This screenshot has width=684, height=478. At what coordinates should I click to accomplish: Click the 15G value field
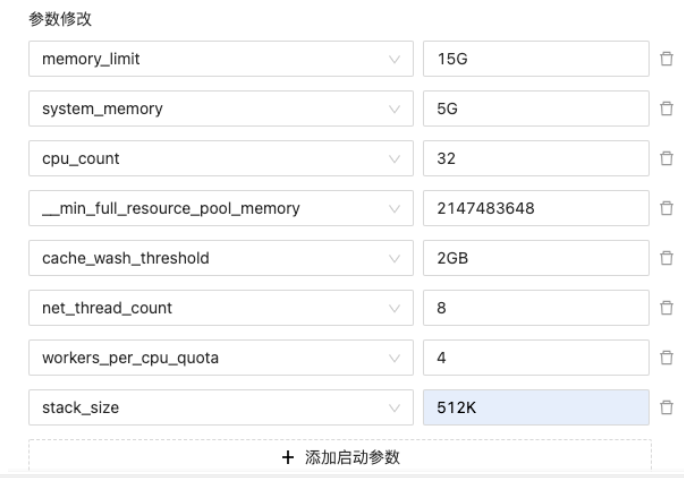pos(535,60)
